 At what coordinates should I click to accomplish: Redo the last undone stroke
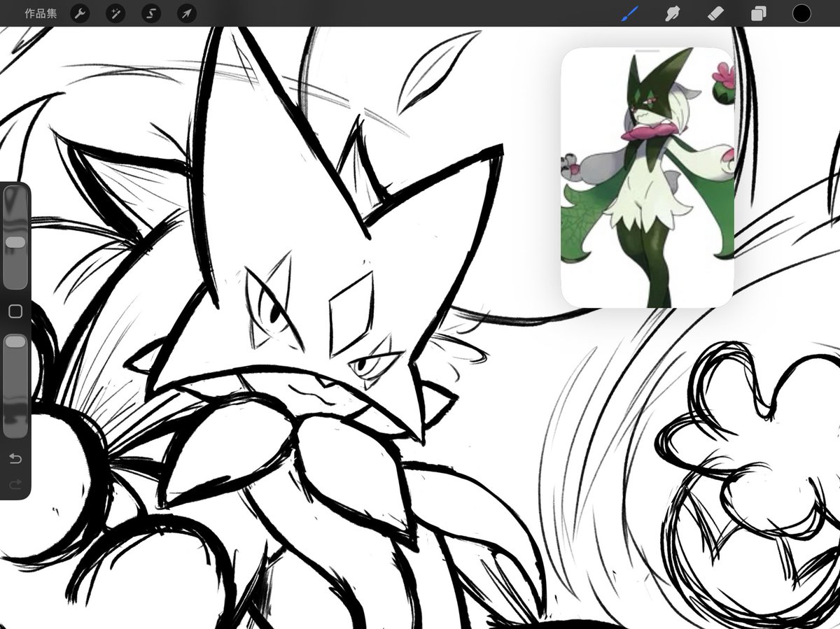[x=15, y=483]
